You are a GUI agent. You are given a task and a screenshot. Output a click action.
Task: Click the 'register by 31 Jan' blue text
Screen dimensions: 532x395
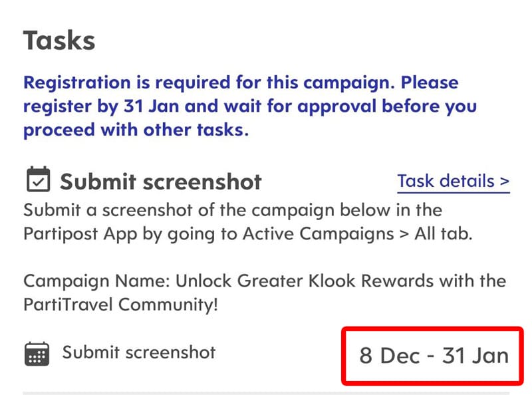point(101,106)
